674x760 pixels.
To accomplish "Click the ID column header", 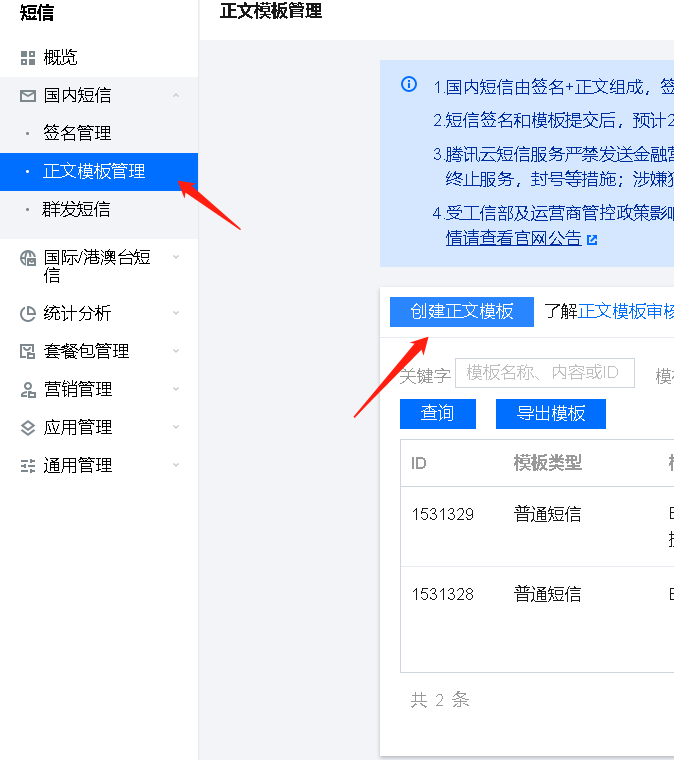I will click(419, 463).
